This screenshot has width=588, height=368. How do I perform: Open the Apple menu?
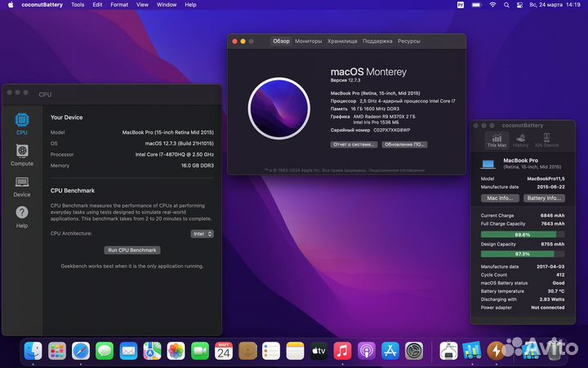pos(11,5)
